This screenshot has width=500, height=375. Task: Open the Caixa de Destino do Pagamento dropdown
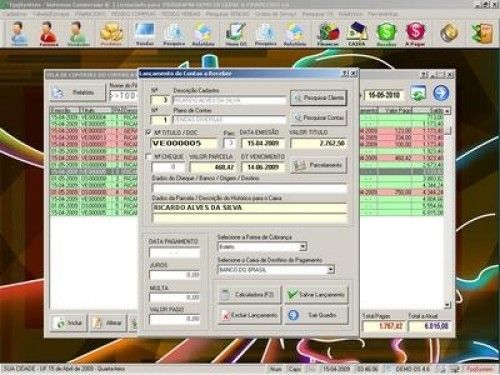[x=330, y=269]
